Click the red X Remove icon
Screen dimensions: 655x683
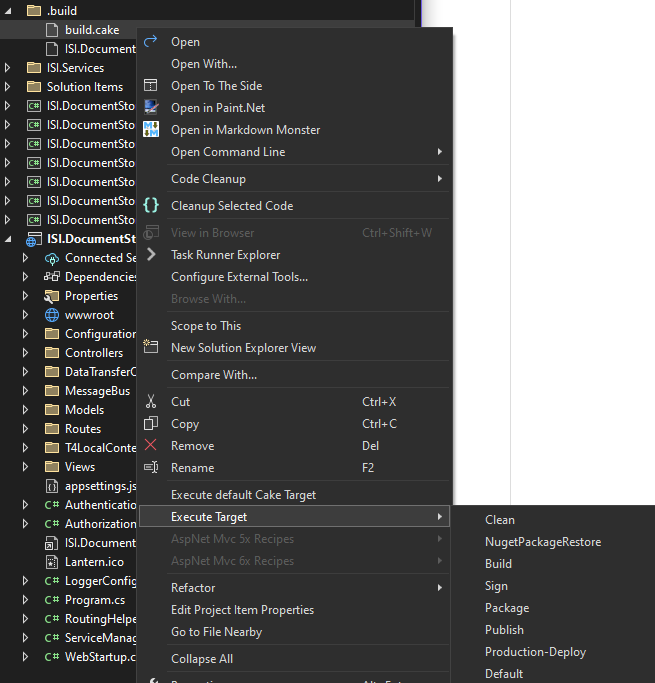[151, 446]
